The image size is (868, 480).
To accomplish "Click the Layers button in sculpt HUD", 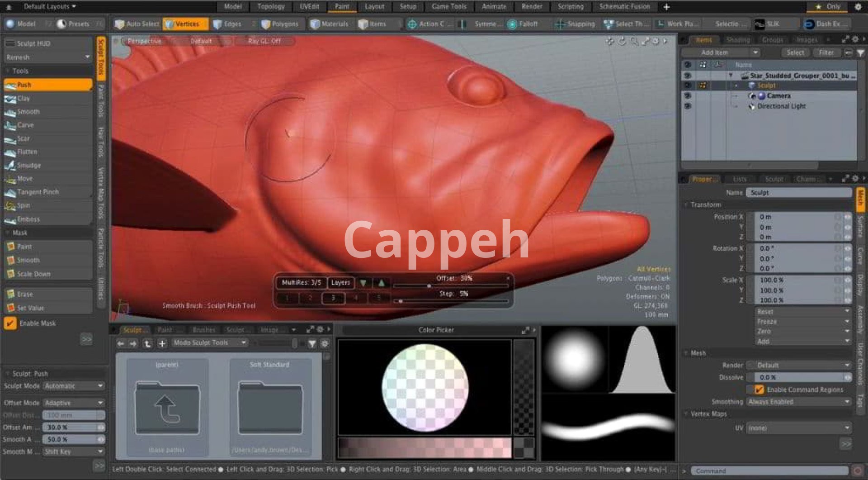I will [x=340, y=283].
